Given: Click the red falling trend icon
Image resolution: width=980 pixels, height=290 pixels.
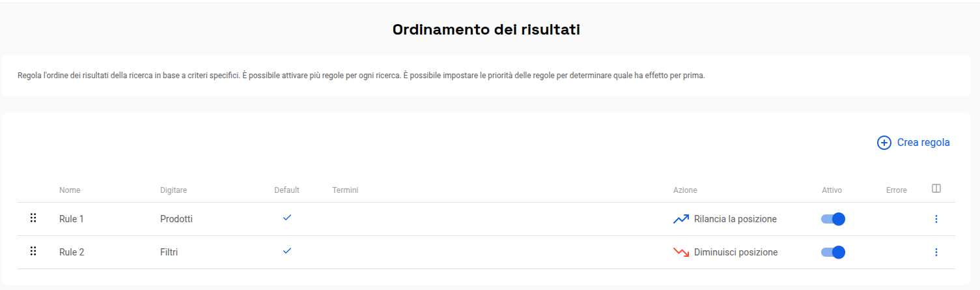Looking at the screenshot, I should point(681,252).
